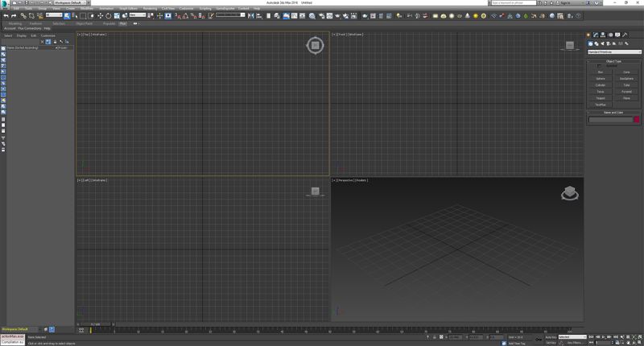The image size is (644, 346).
Task: Open the Render Setup dialog
Action: point(321,16)
